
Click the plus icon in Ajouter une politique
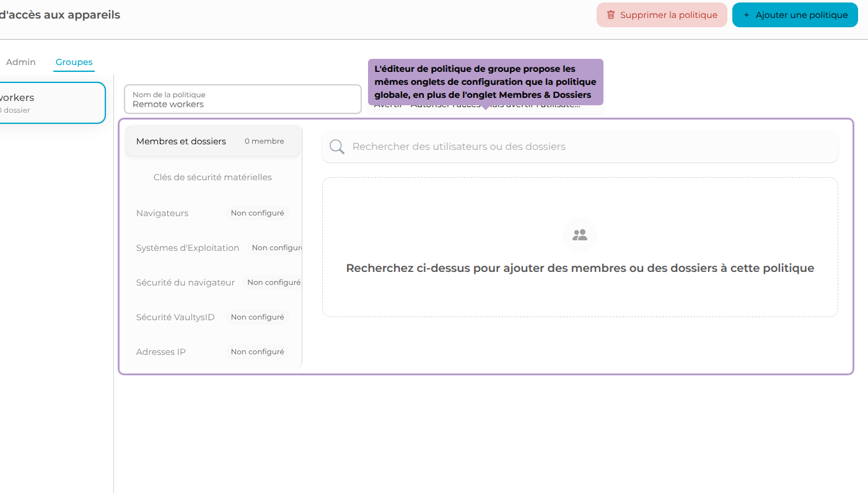click(x=746, y=15)
